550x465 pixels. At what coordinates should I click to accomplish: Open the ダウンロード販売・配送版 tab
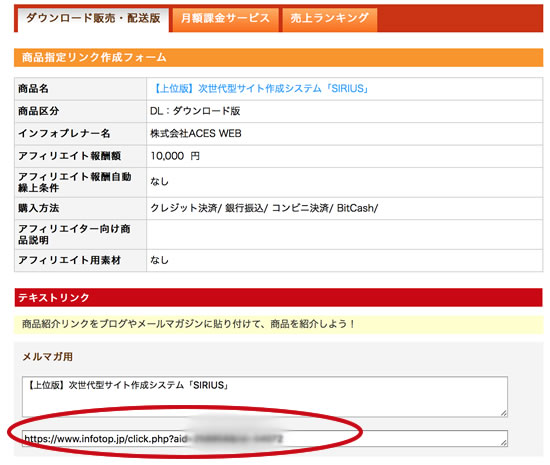point(93,18)
